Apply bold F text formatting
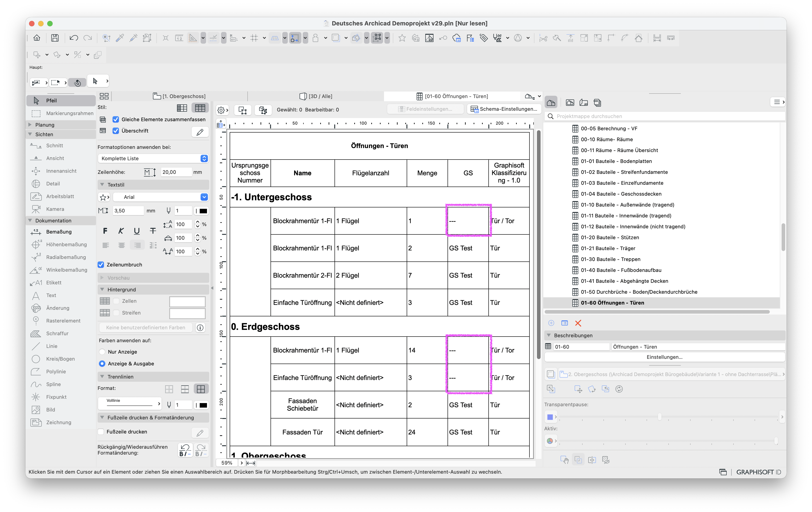The image size is (812, 512). coord(105,231)
